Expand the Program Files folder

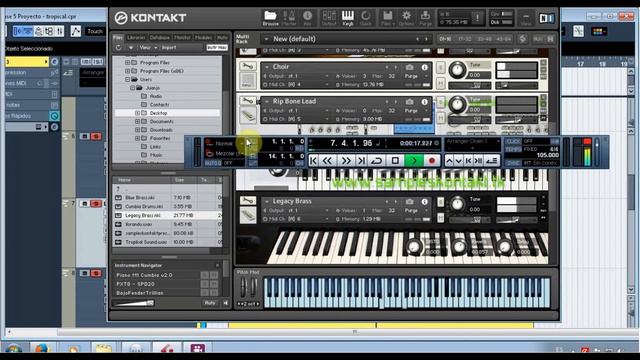click(x=127, y=62)
